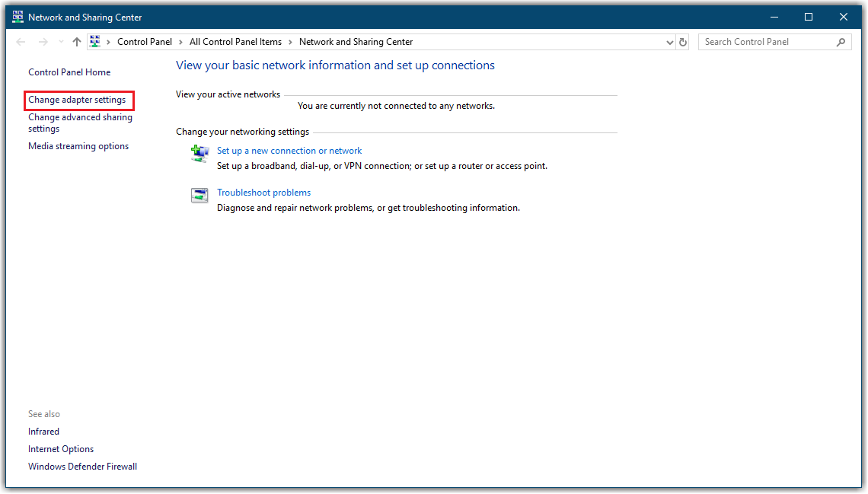Navigate to All Control Panel Items breadcrumb

[x=235, y=42]
